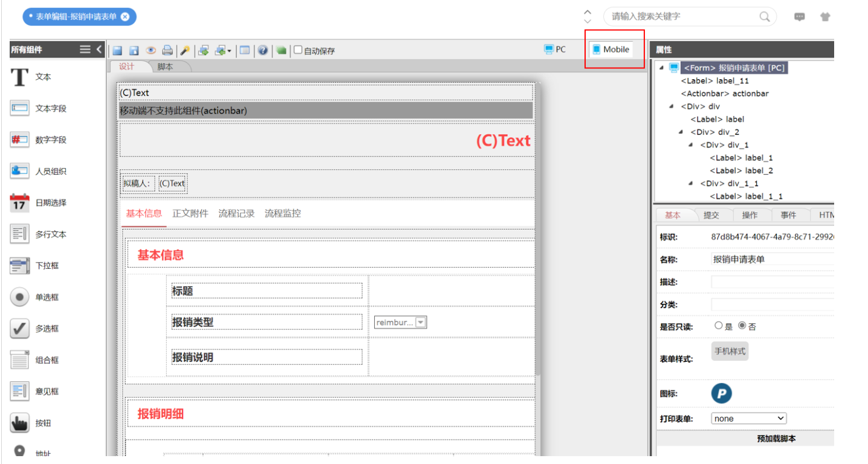
Task: Open the 打印表单 none dropdown
Action: tap(748, 418)
